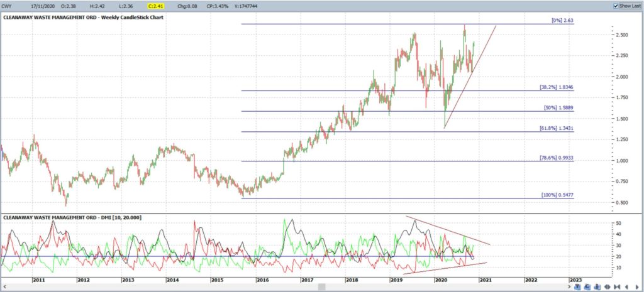Click the 2018 label on time axis

352,279
